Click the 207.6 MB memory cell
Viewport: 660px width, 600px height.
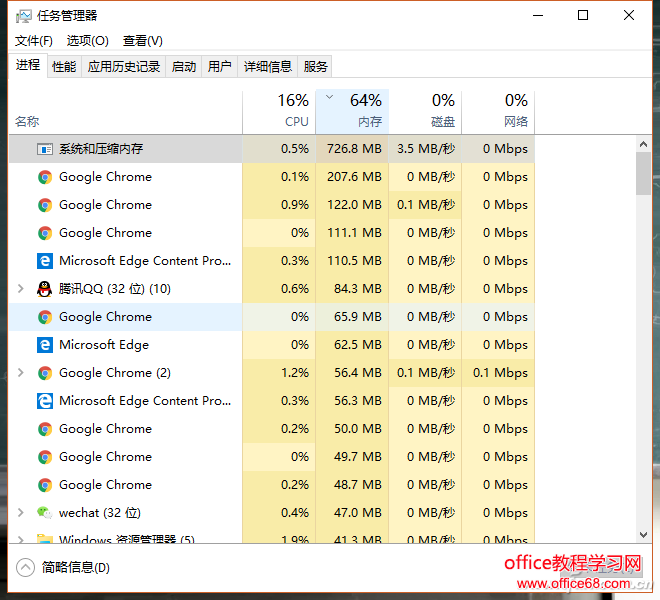(x=352, y=177)
